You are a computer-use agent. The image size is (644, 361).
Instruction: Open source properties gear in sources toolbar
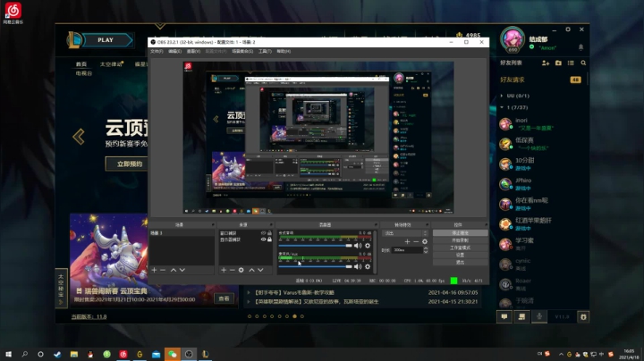tap(241, 270)
